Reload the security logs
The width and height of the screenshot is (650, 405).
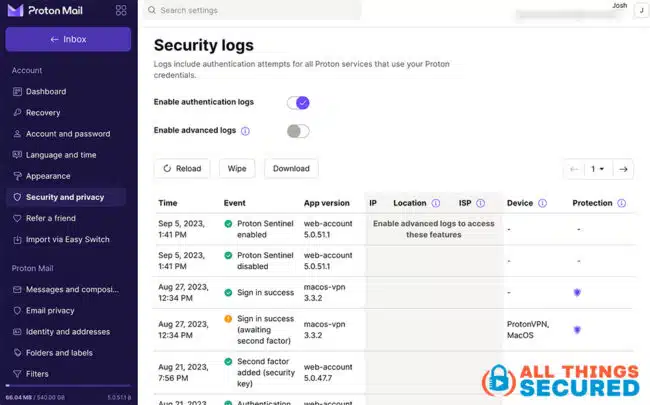(x=182, y=169)
